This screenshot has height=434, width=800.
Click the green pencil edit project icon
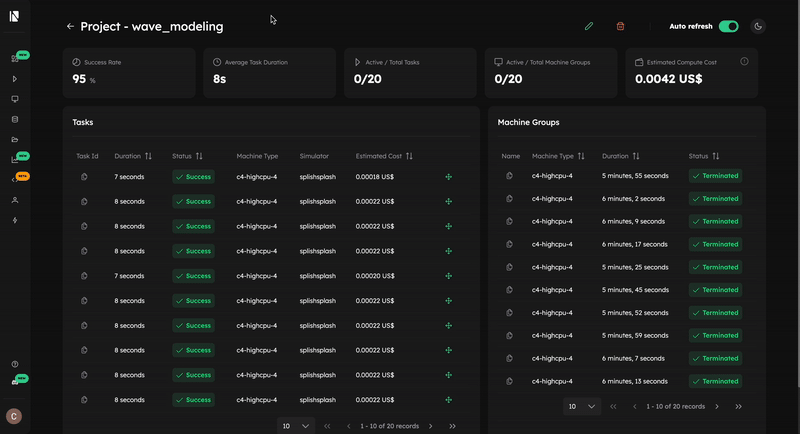(589, 26)
